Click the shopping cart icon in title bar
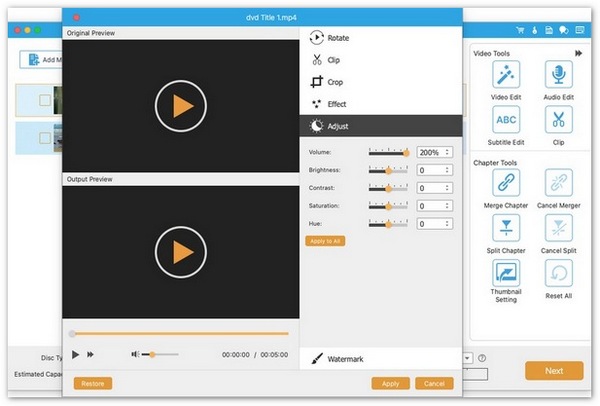Image resolution: width=600 pixels, height=406 pixels. point(520,30)
